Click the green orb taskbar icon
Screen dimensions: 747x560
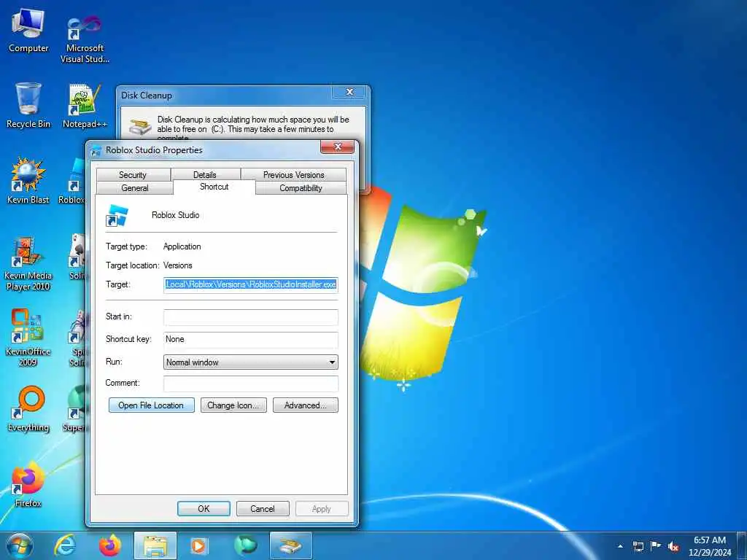(x=245, y=545)
